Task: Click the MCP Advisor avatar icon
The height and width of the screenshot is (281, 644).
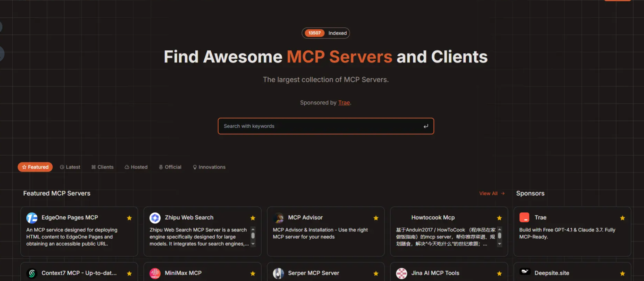Action: [278, 218]
